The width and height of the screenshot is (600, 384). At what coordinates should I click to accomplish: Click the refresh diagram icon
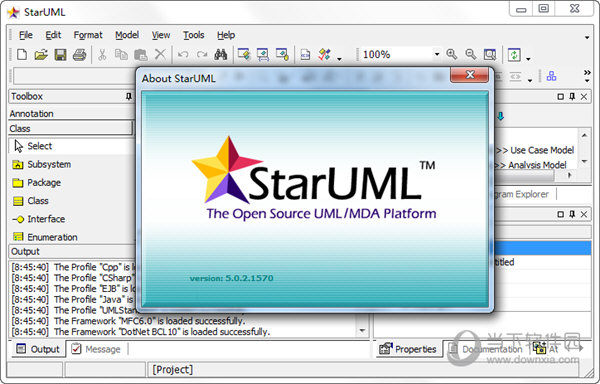coord(514,54)
